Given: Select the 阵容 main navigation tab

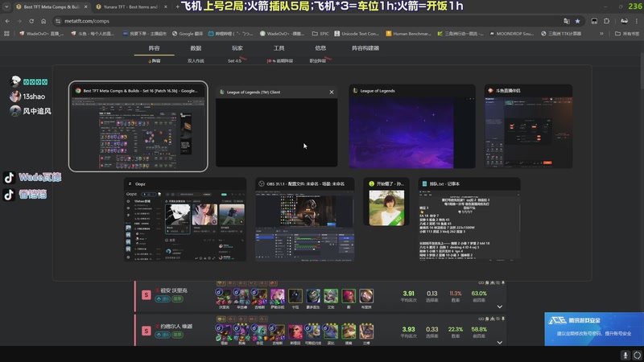Looking at the screenshot, I should click(154, 48).
